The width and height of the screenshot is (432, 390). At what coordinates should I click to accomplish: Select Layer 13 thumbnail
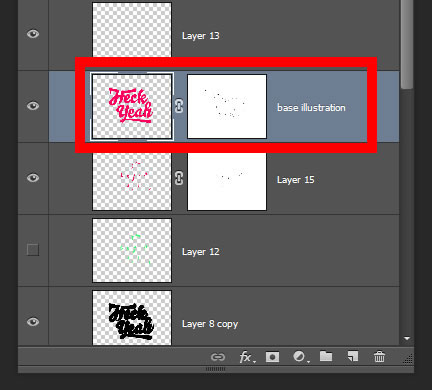click(132, 30)
